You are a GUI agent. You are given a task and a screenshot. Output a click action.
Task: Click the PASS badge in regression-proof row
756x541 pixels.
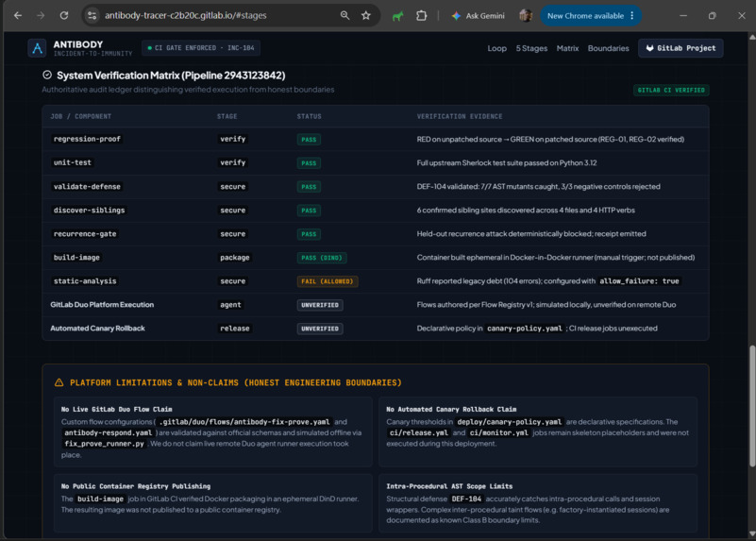(309, 140)
